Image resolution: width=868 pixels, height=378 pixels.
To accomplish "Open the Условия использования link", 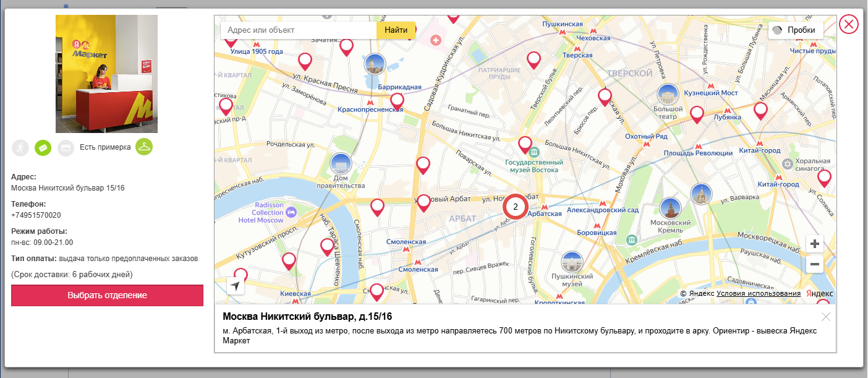I will click(x=759, y=293).
